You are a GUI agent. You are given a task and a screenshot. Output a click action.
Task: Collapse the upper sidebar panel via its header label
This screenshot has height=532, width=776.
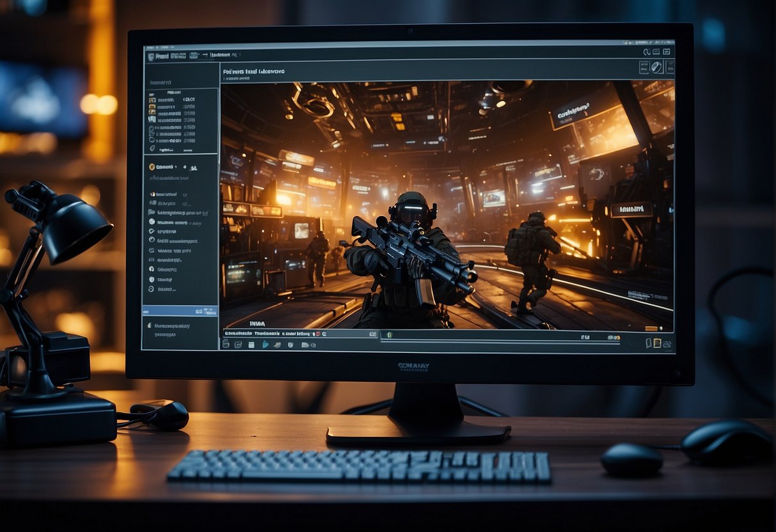tap(161, 82)
